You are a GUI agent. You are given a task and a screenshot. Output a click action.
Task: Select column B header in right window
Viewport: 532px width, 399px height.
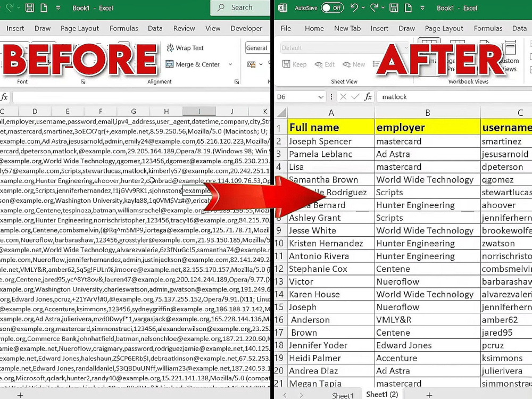[428, 113]
